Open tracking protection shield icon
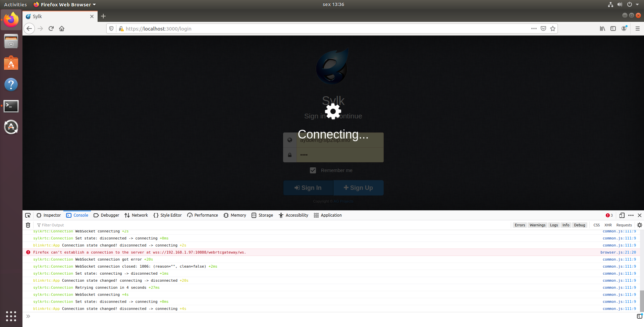The height and width of the screenshot is (327, 644). [x=111, y=29]
